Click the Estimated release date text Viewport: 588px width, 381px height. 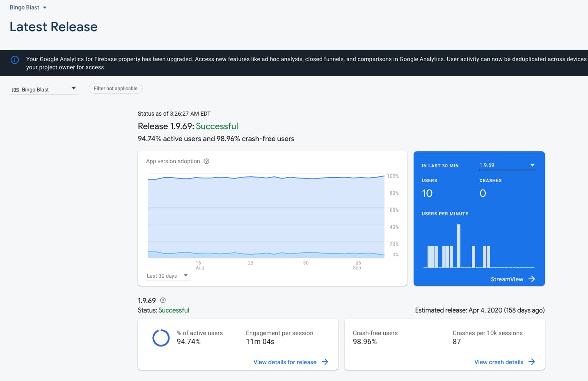tap(480, 310)
